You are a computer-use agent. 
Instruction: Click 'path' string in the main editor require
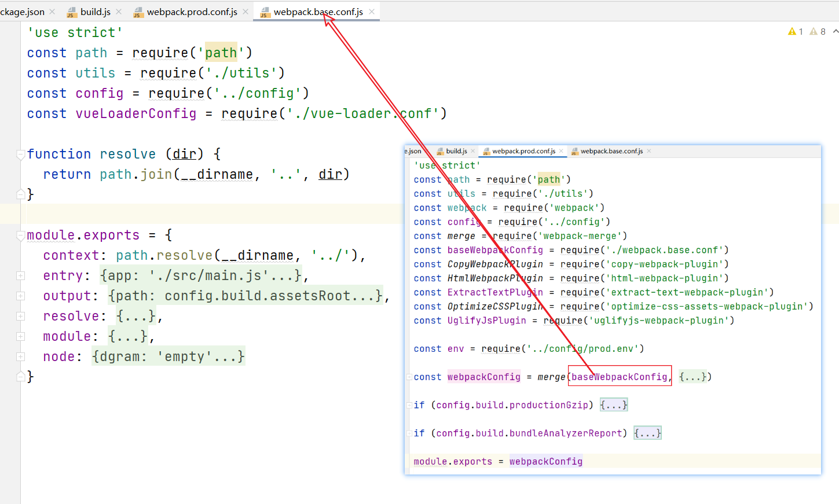221,53
